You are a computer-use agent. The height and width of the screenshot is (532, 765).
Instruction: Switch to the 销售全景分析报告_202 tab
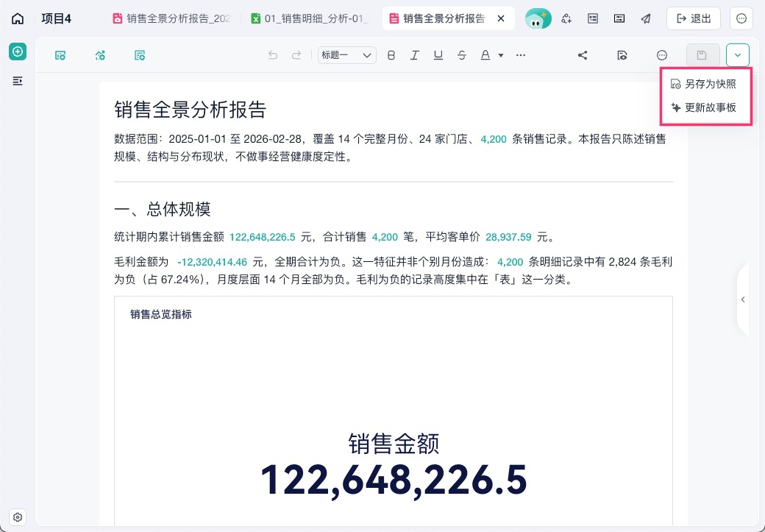pos(172,19)
